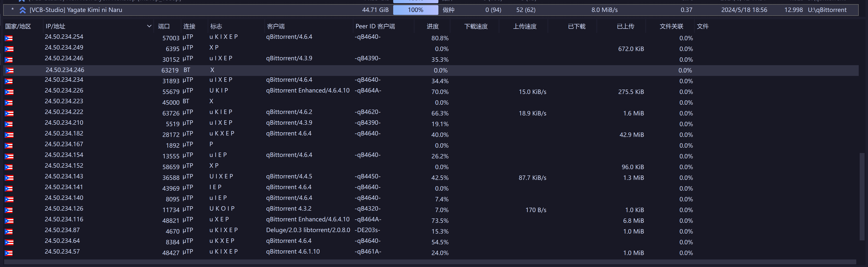This screenshot has width=868, height=267.
Task: Click progress 73.5% cell
Action: click(440, 221)
